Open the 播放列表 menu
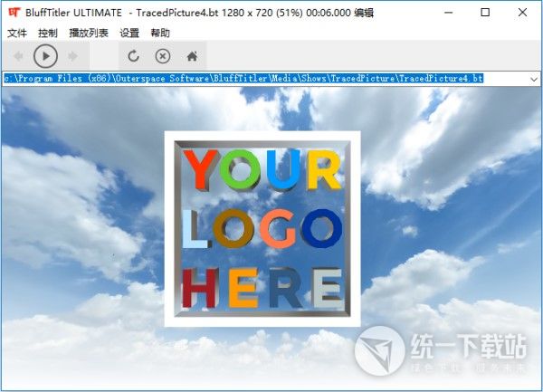The width and height of the screenshot is (543, 392). 89,33
